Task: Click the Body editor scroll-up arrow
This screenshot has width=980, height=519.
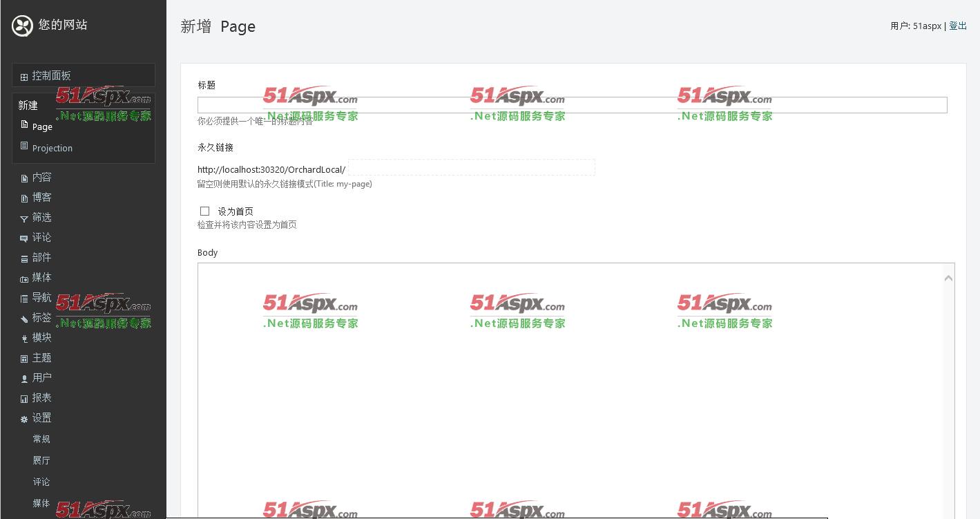Action: [x=948, y=278]
